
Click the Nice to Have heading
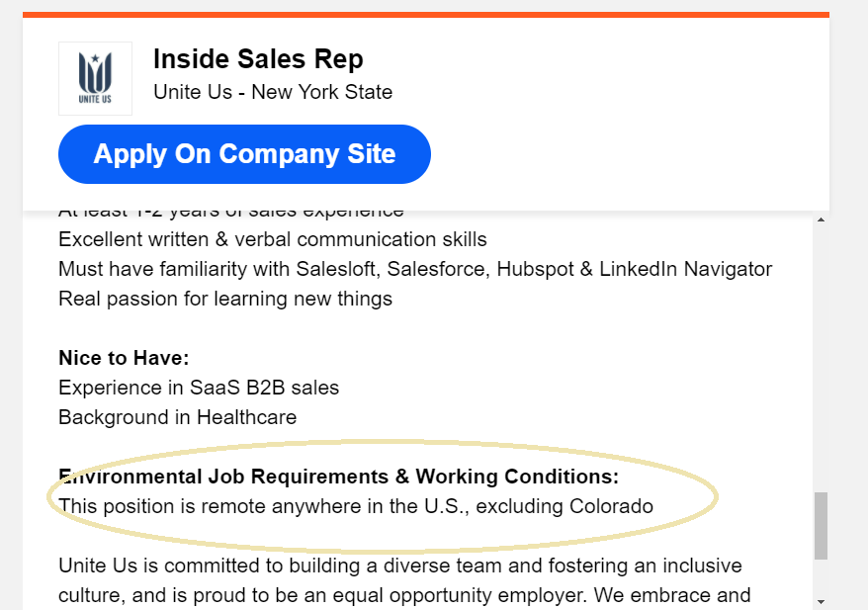pos(124,358)
